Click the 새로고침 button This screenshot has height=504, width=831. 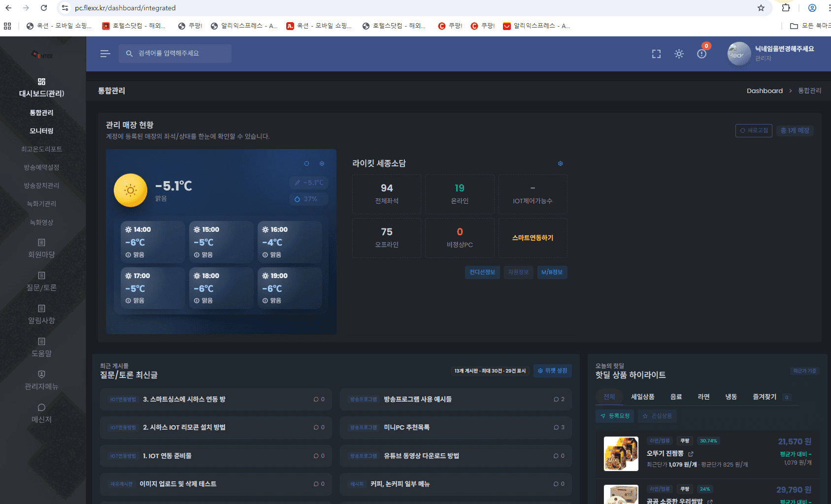pos(753,130)
